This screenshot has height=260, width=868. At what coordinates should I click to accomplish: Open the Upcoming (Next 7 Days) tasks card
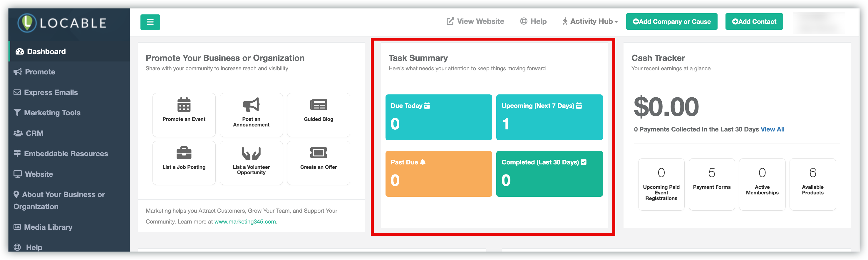(549, 117)
